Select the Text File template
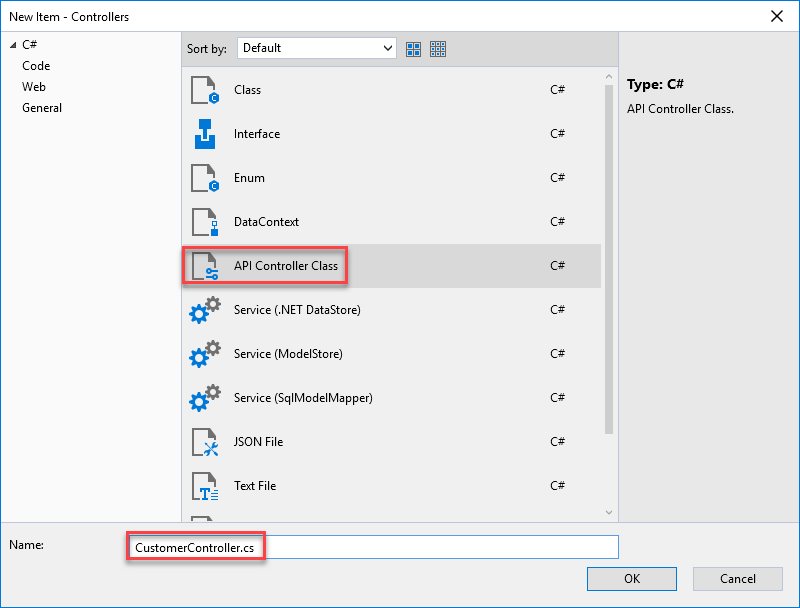Image resolution: width=800 pixels, height=608 pixels. click(x=255, y=486)
